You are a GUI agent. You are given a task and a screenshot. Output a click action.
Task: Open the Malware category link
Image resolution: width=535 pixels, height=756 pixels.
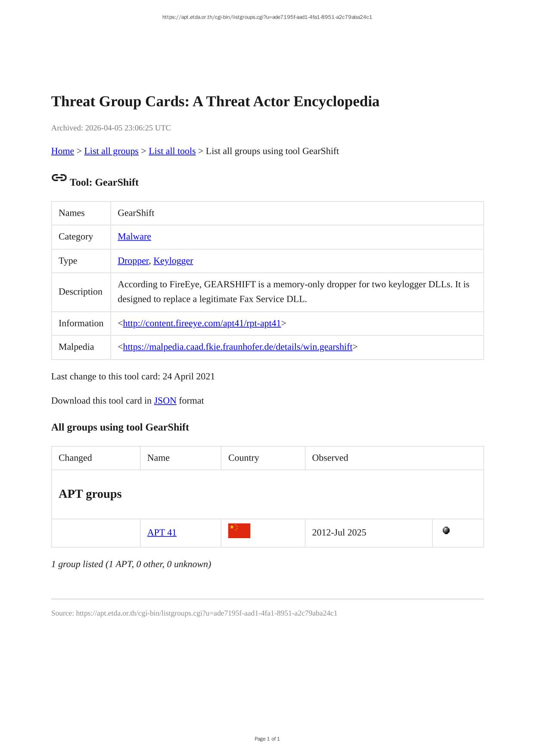pos(134,236)
